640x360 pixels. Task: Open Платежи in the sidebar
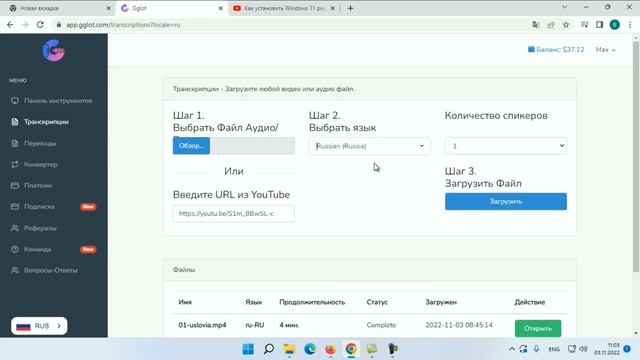[38, 186]
